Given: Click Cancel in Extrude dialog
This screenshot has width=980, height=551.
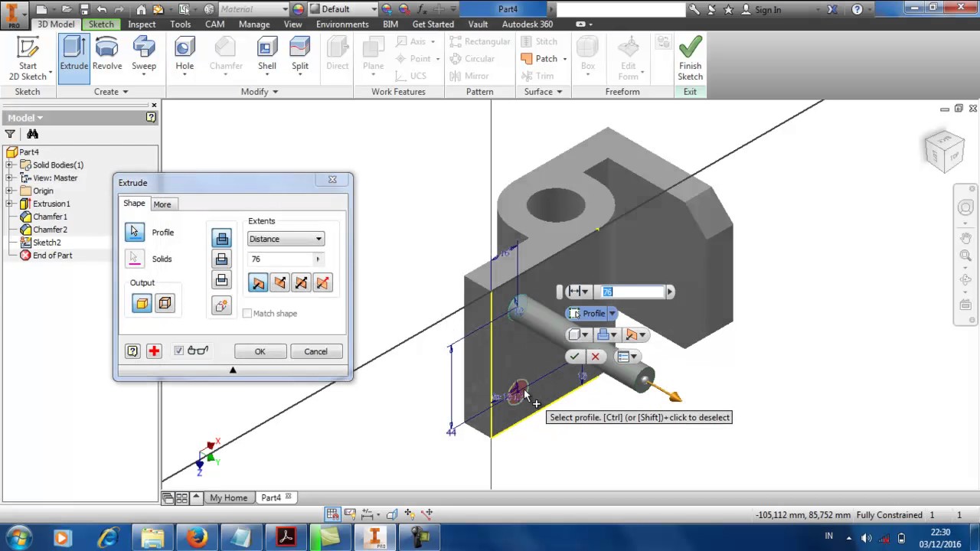Looking at the screenshot, I should [315, 351].
